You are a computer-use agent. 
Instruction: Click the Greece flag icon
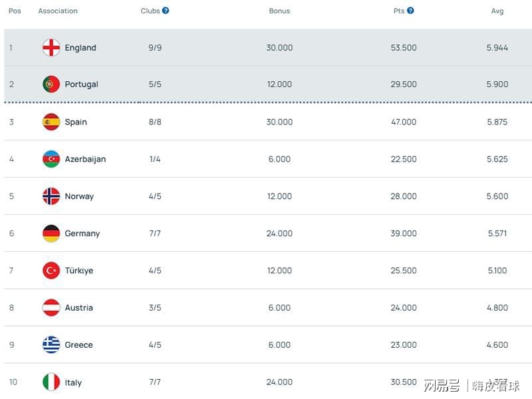[x=51, y=344]
